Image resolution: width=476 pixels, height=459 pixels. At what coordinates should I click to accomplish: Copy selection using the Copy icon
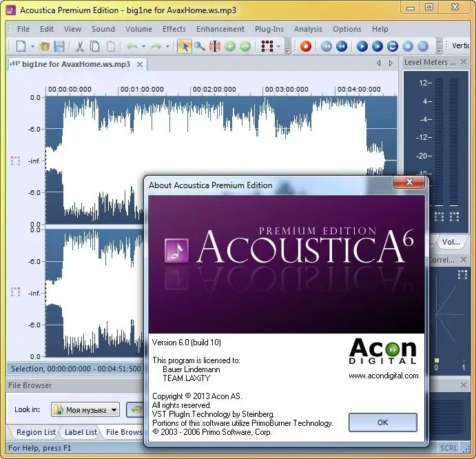(95, 46)
